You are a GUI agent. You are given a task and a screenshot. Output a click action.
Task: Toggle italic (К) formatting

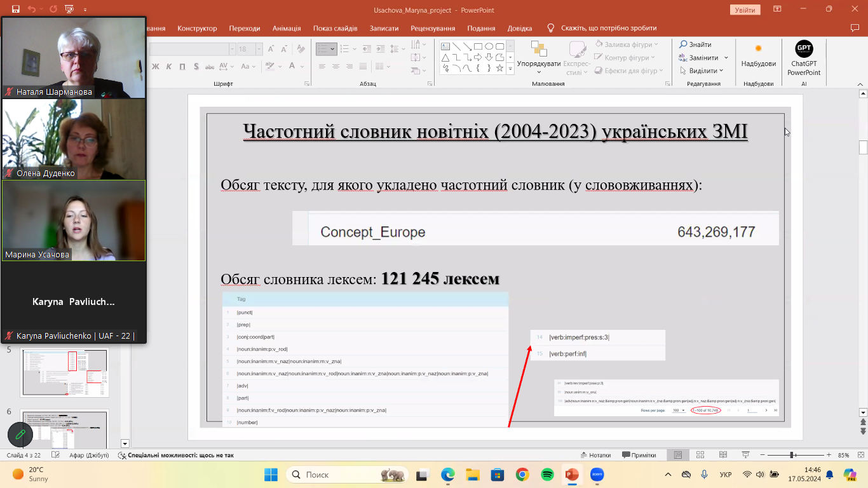[170, 67]
